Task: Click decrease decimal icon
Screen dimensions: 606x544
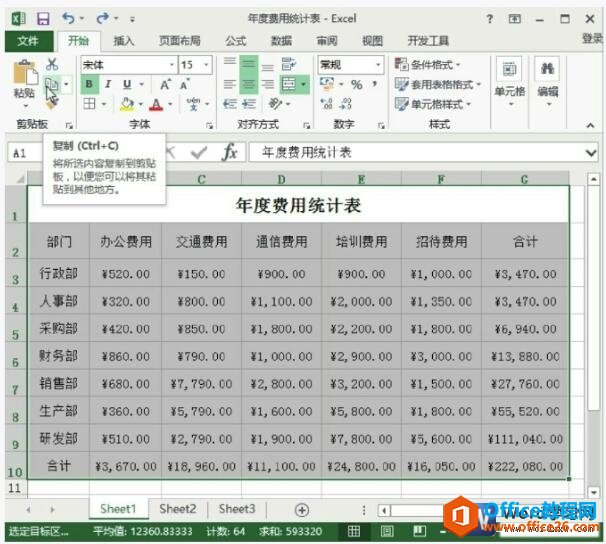Action: click(x=345, y=104)
